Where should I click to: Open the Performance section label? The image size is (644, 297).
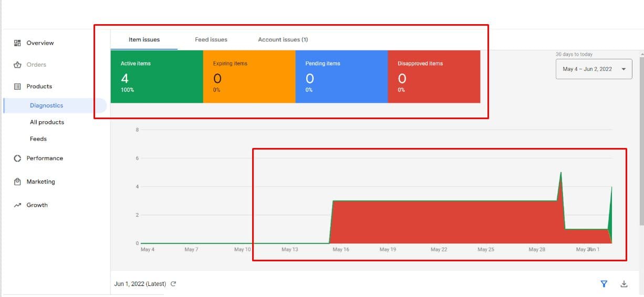tap(45, 158)
